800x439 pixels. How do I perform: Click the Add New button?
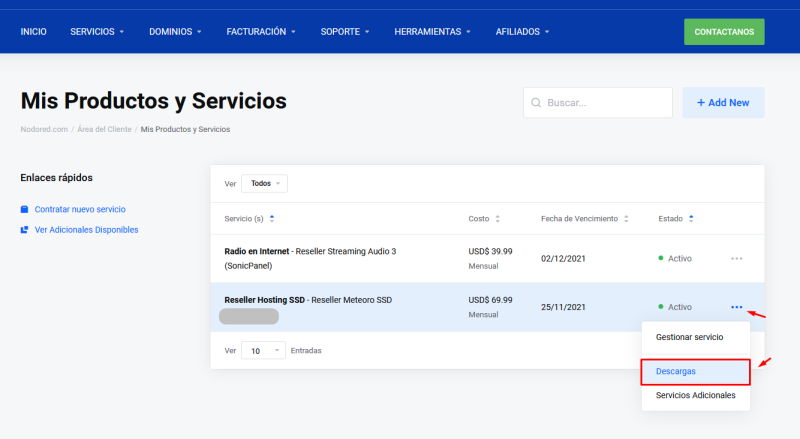723,103
